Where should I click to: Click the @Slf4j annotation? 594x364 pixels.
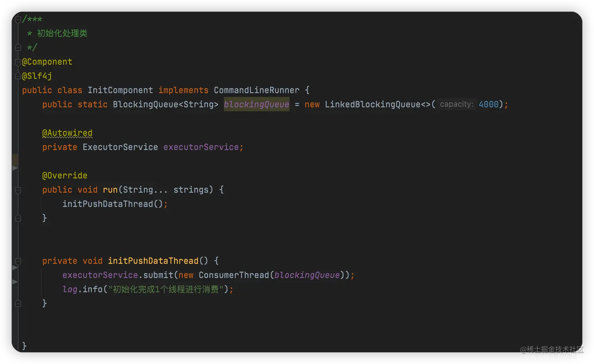[37, 76]
